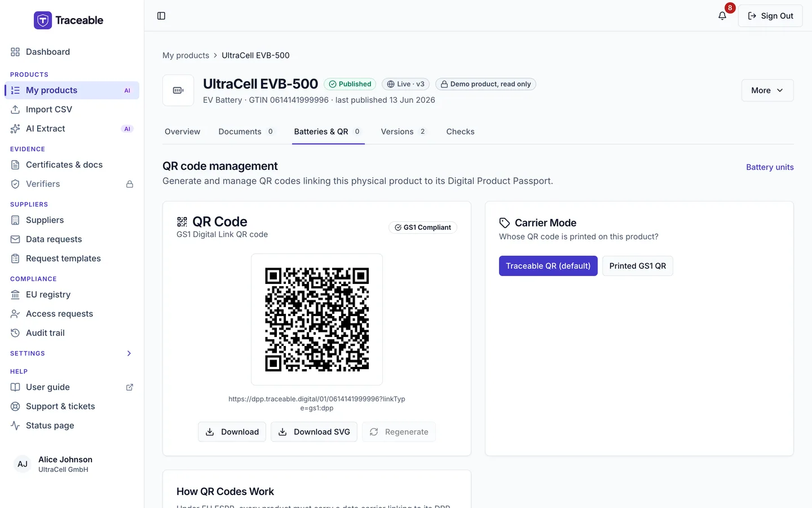
Task: Click the EV battery product icon
Action: click(178, 90)
